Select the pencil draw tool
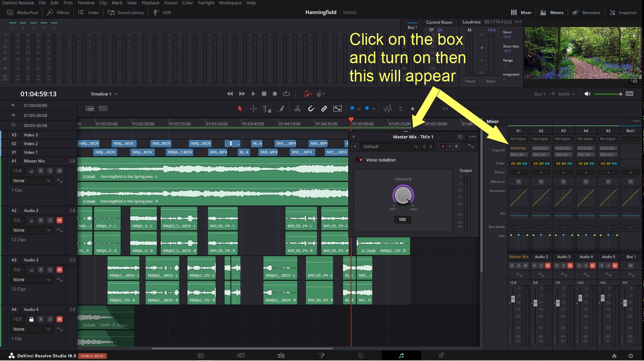The image size is (644, 361). pyautogui.click(x=281, y=109)
